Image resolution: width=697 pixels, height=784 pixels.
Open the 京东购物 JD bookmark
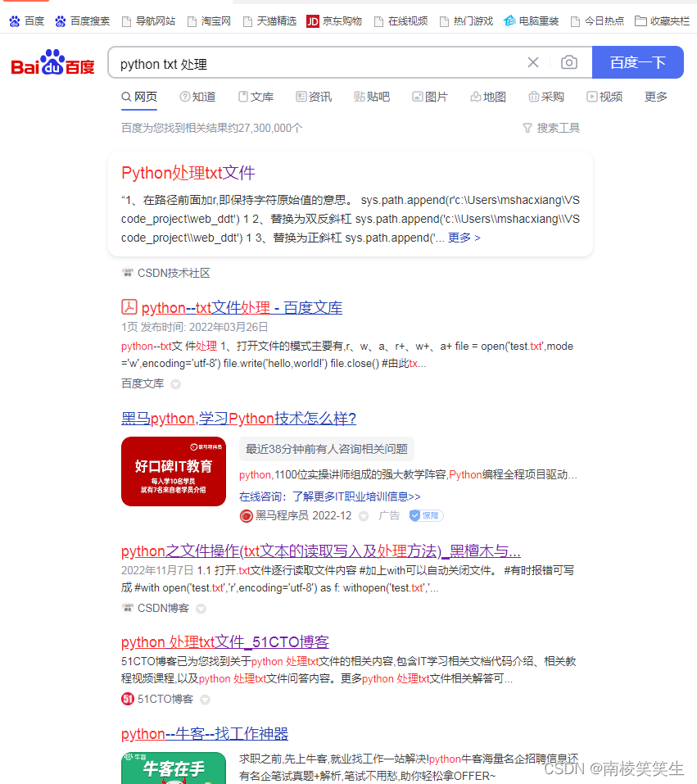click(x=334, y=21)
